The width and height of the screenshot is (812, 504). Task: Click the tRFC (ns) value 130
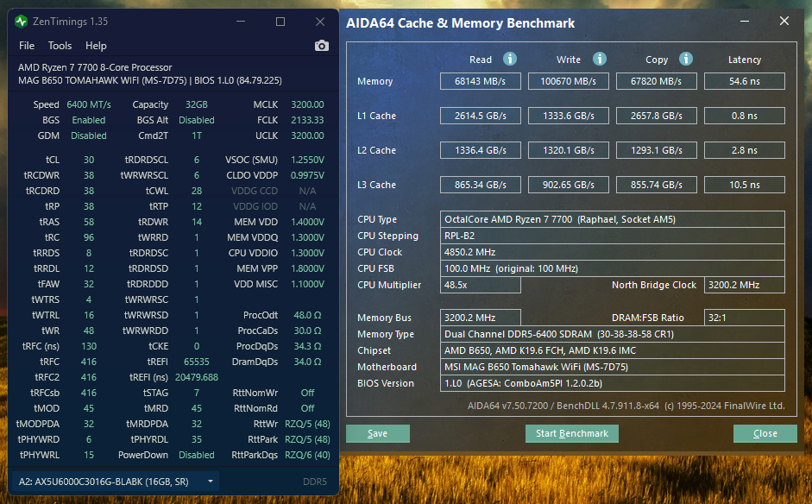click(x=89, y=346)
